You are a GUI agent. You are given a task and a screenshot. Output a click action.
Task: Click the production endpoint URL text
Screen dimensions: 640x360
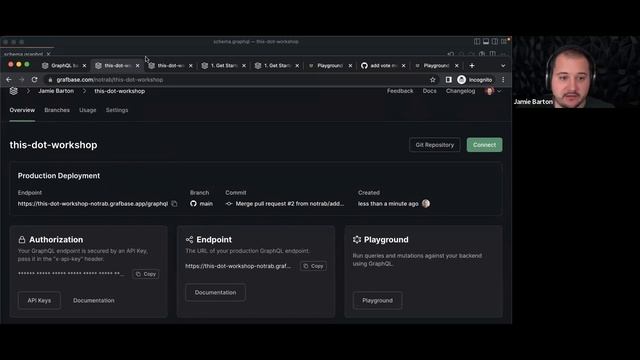pos(93,203)
